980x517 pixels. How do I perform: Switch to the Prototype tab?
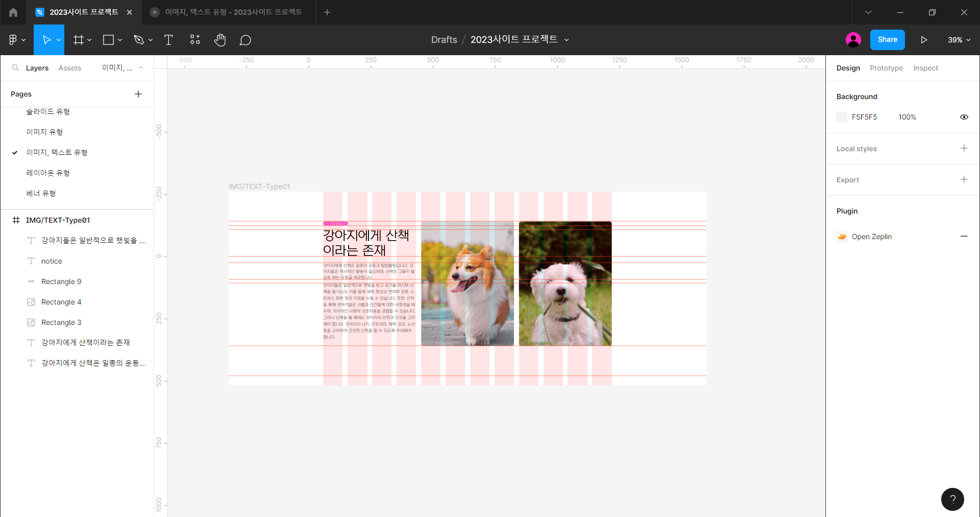click(x=887, y=68)
